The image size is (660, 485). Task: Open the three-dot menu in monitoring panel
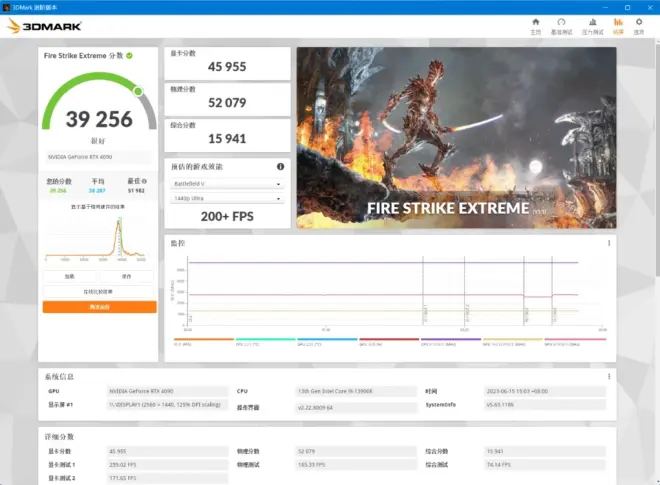click(608, 243)
